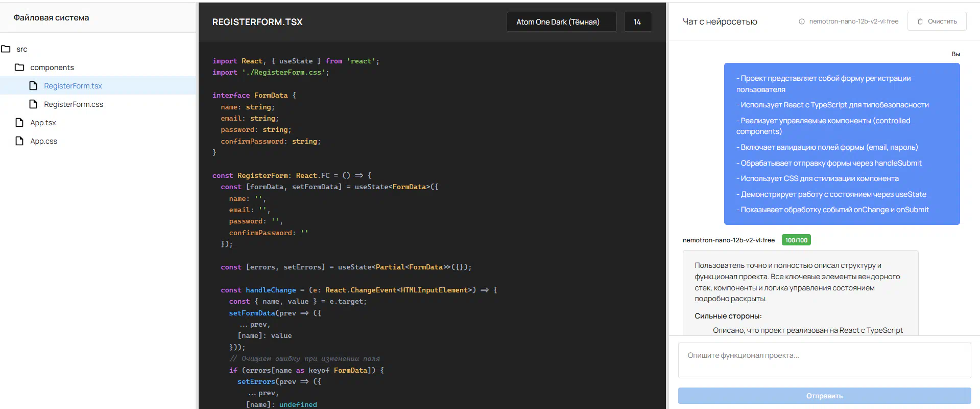Click the RegisterForm.tsx file icon
The width and height of the screenshot is (980, 409).
click(x=33, y=86)
